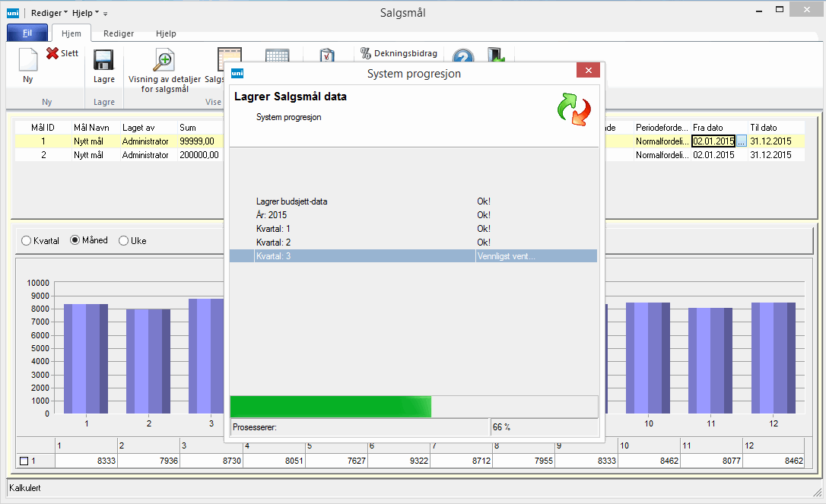The width and height of the screenshot is (826, 504).
Task: Select the Kvartal radio button
Action: tap(27, 241)
